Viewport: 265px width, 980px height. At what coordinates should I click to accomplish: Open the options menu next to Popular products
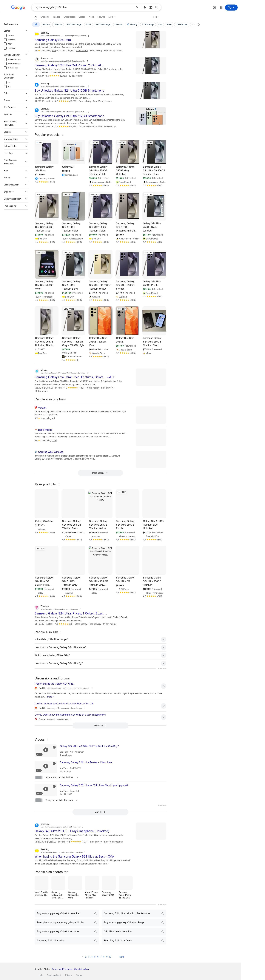pos(63,135)
